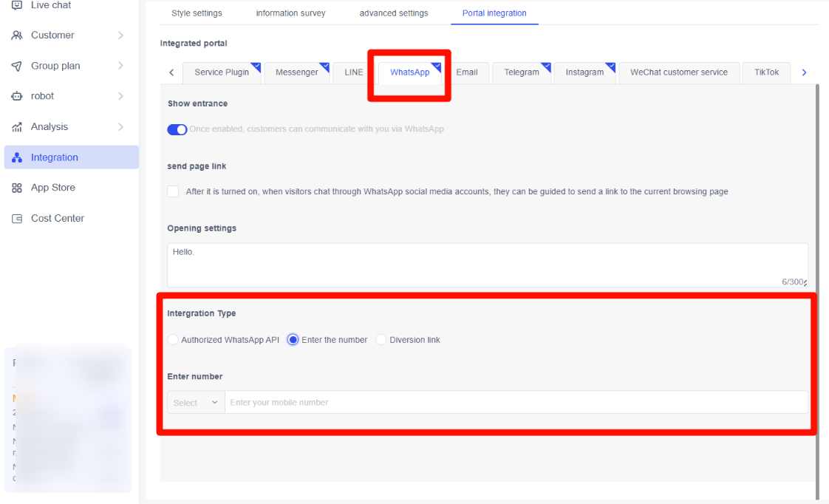Open Live chat in sidebar
This screenshot has height=504, width=829.
click(x=51, y=5)
